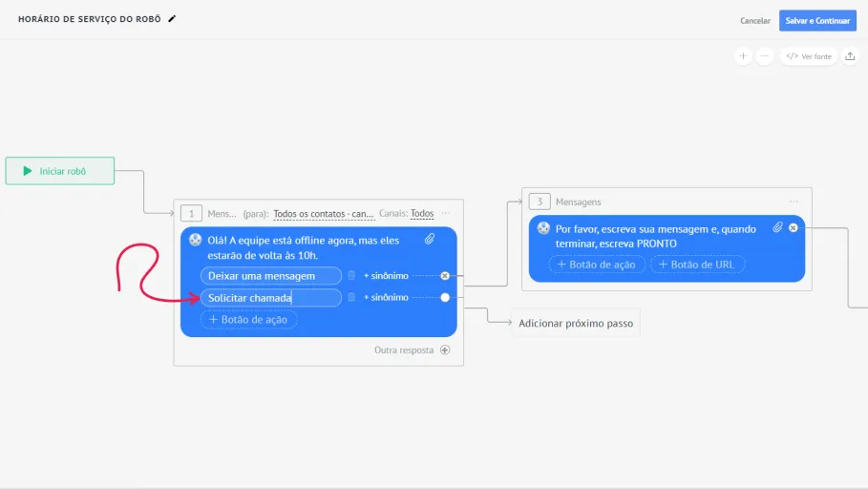The image size is (868, 489).
Task: Click the export/share icon at top right
Action: coord(850,56)
